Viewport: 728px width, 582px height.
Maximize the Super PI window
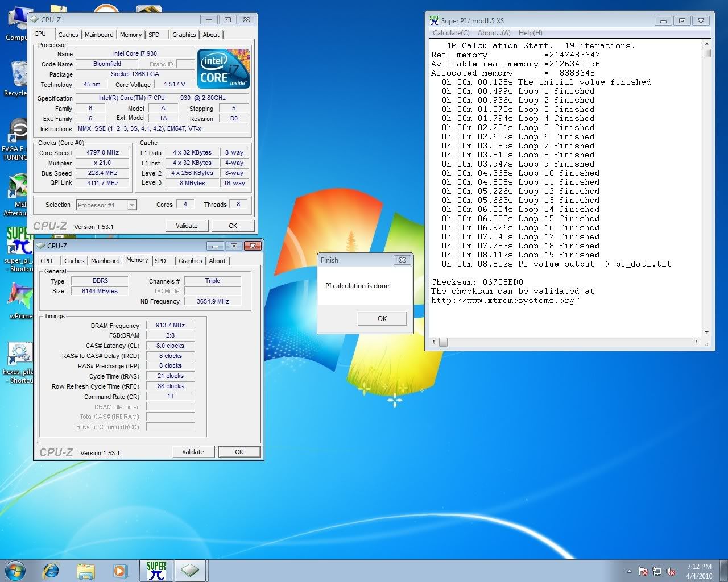[x=682, y=20]
